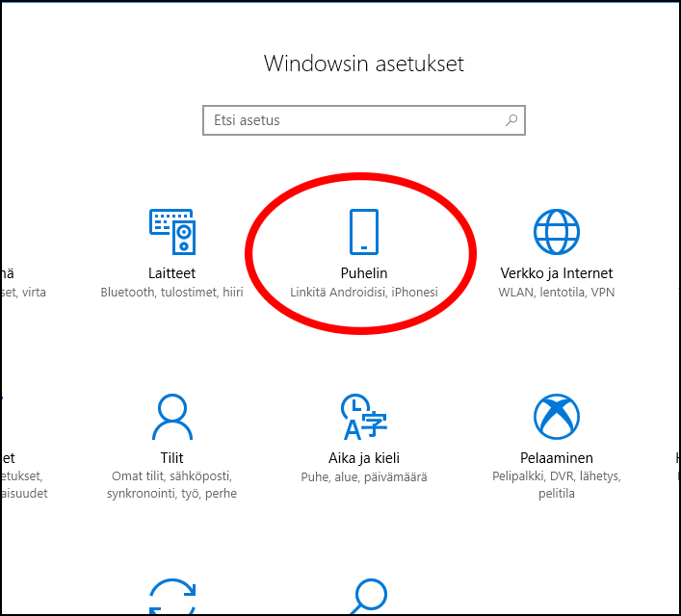Viewport: 681px width, 616px height.
Task: Click the Aika ja kieli label
Action: coord(364,458)
